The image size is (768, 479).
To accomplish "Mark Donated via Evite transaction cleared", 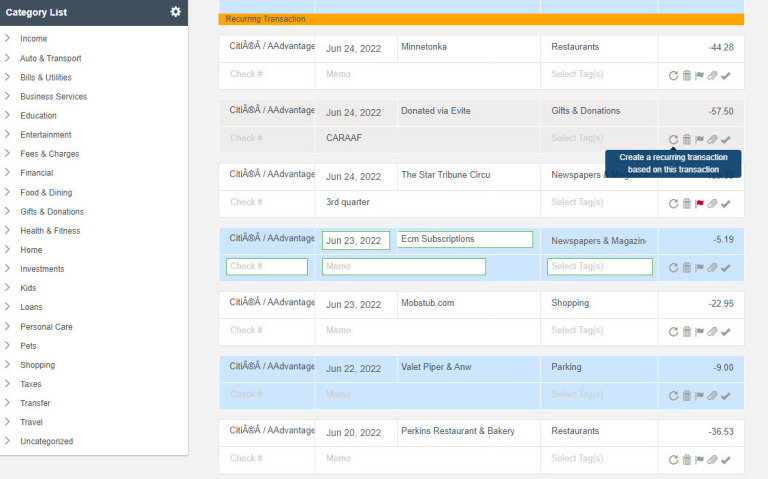I will pos(726,140).
